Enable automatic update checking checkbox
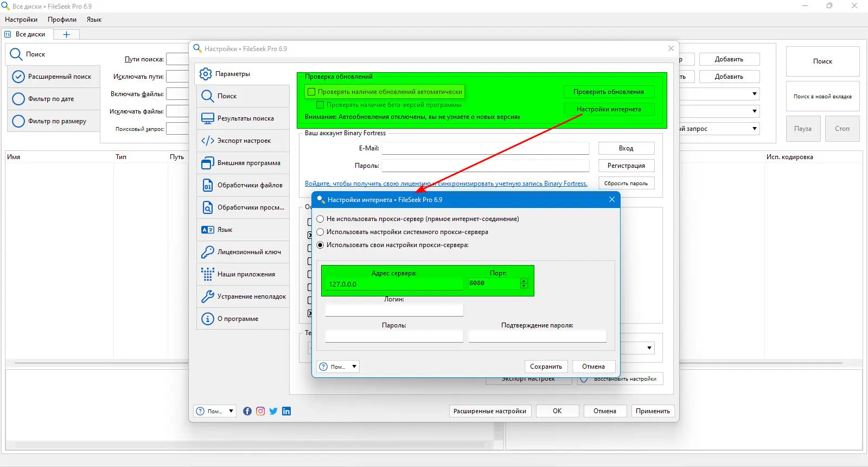Screen dimensions: 868x467 coord(311,92)
